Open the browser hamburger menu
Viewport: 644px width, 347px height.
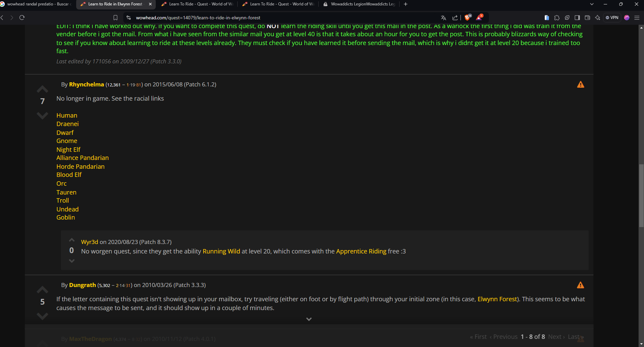(637, 18)
